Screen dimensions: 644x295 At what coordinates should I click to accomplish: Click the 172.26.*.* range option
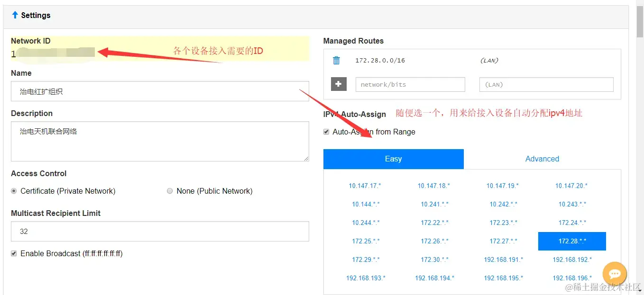[434, 241]
